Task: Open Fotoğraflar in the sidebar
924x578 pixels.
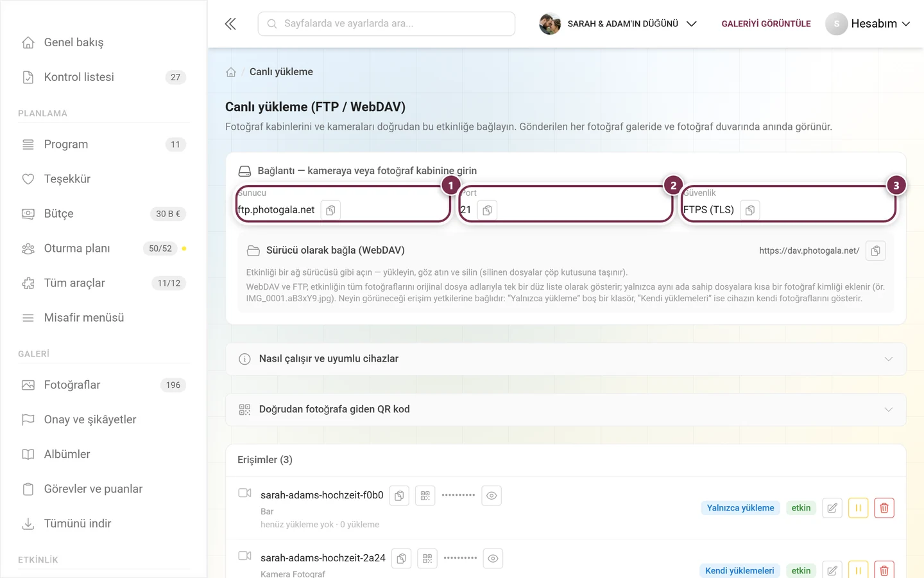Action: click(x=103, y=385)
